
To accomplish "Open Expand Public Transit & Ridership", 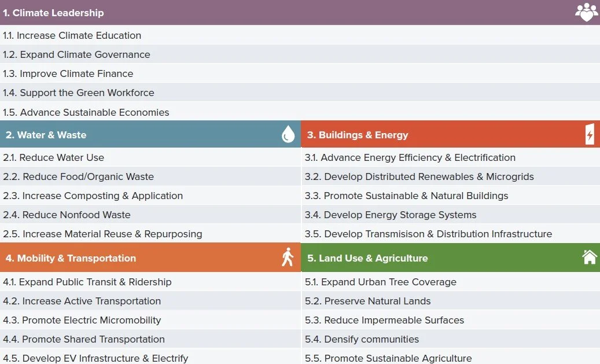I will 150,282.
